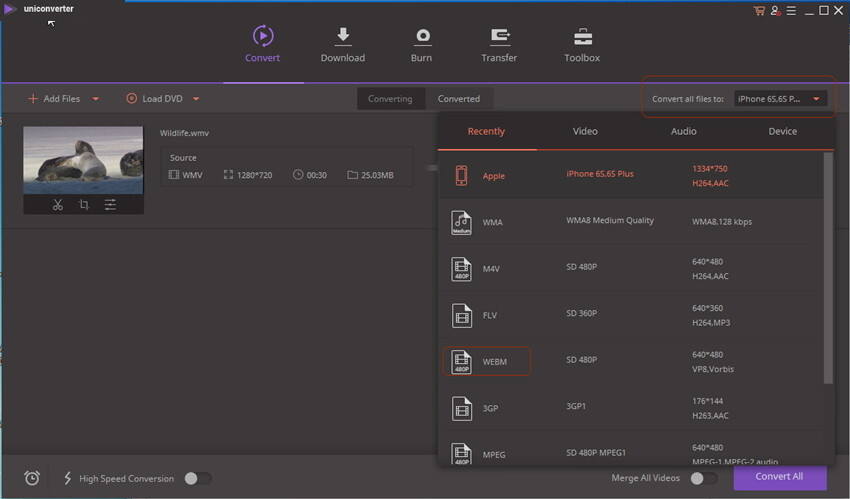Click the Convert All button
The width and height of the screenshot is (850, 499).
pyautogui.click(x=780, y=477)
